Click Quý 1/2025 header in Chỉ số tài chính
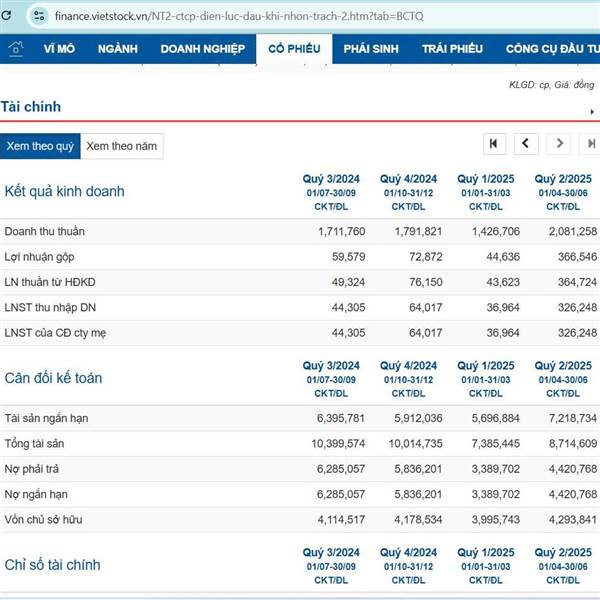Image resolution: width=600 pixels, height=600 pixels. pos(486,552)
